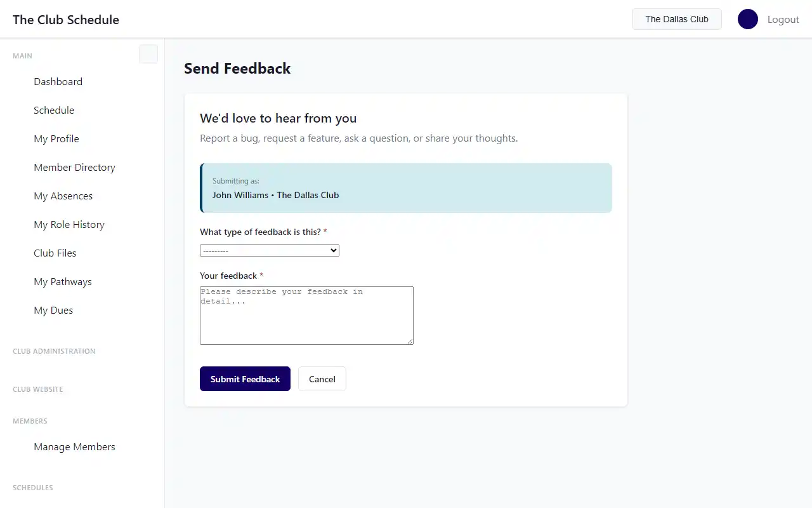This screenshot has height=508, width=812.
Task: Open the user avatar circle in header
Action: click(747, 19)
